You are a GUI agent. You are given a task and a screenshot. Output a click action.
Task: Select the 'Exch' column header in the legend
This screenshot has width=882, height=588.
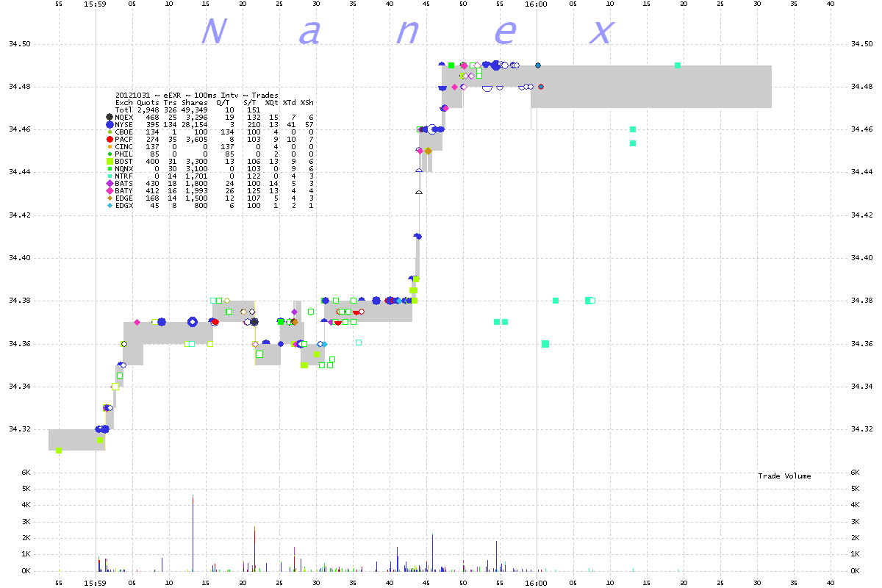click(x=124, y=102)
